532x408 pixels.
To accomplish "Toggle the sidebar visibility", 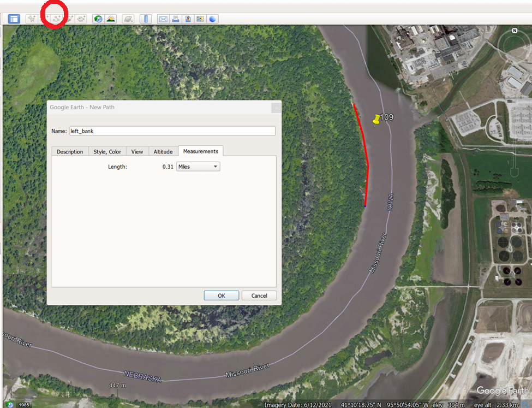I will [x=14, y=18].
